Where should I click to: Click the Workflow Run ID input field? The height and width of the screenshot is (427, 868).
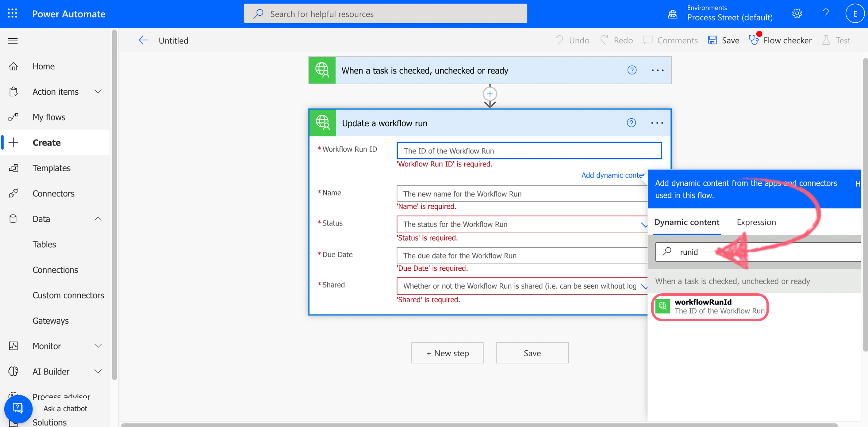[529, 151]
